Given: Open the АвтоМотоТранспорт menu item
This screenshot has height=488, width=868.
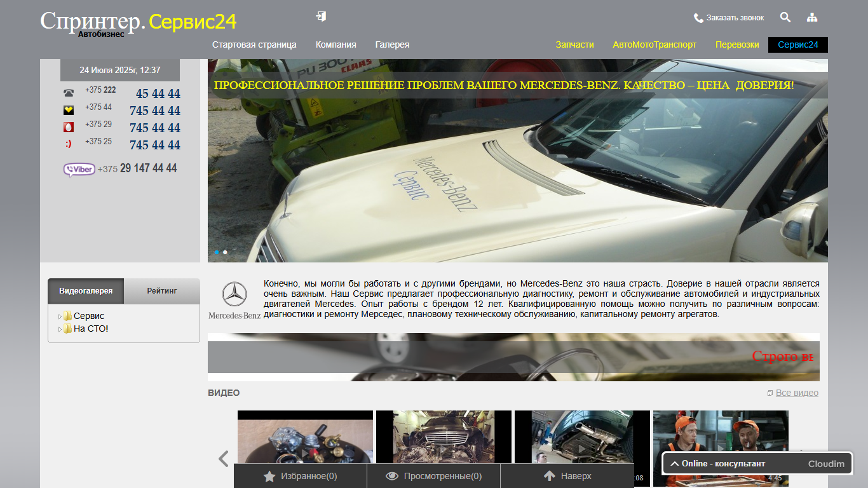Looking at the screenshot, I should pyautogui.click(x=654, y=44).
